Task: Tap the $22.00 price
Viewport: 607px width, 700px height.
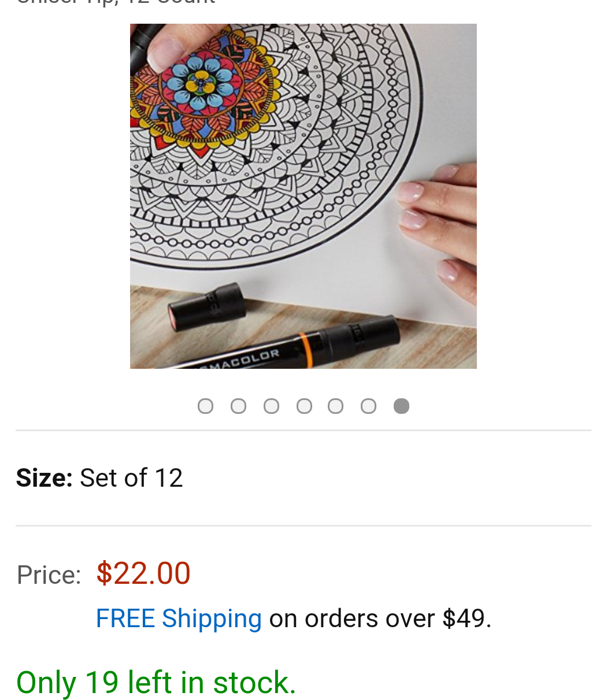Action: pyautogui.click(x=143, y=573)
